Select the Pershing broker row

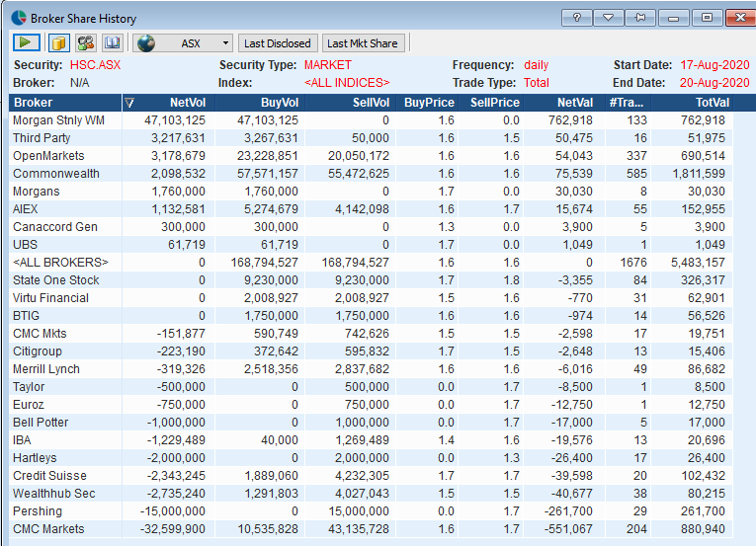pos(371,511)
